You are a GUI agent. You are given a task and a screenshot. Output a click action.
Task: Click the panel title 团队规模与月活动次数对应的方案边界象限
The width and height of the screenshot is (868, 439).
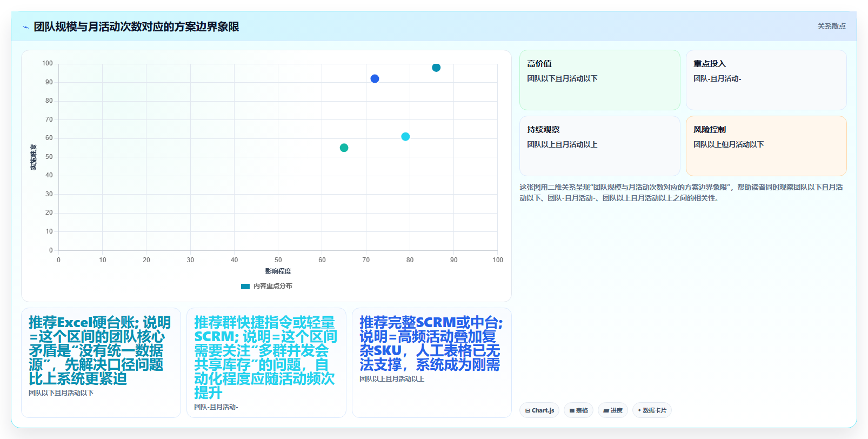136,26
